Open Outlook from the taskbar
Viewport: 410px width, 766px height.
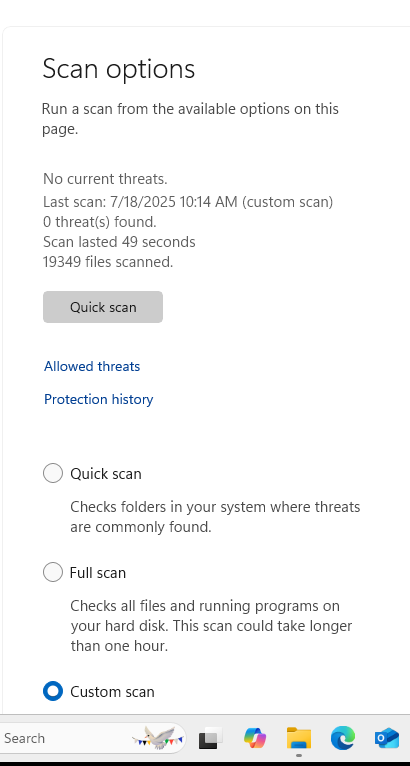pyautogui.click(x=387, y=738)
